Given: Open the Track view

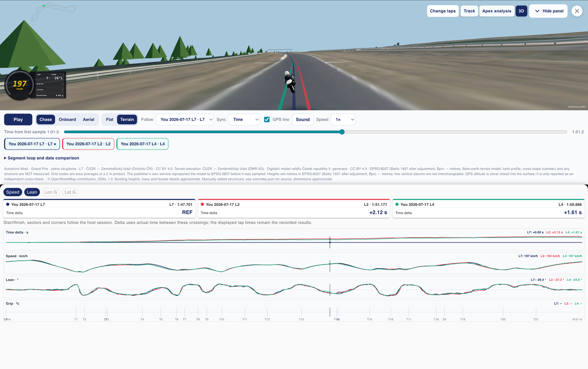Looking at the screenshot, I should tap(469, 11).
